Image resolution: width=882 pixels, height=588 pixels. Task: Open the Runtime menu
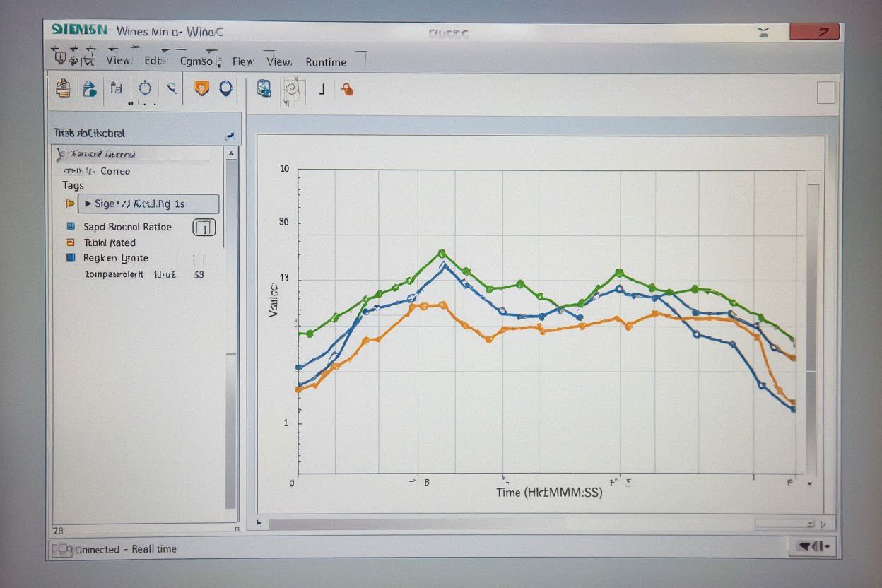[326, 62]
